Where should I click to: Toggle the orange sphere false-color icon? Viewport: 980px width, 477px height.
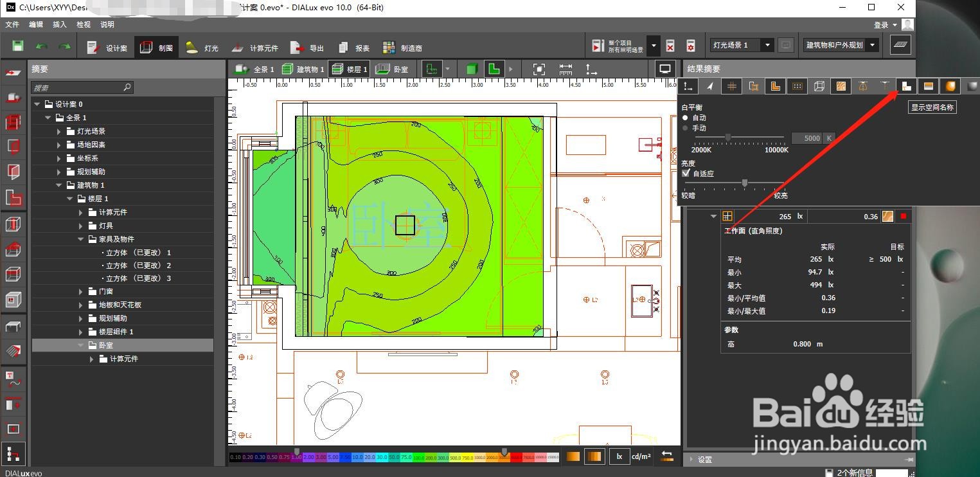coord(950,86)
